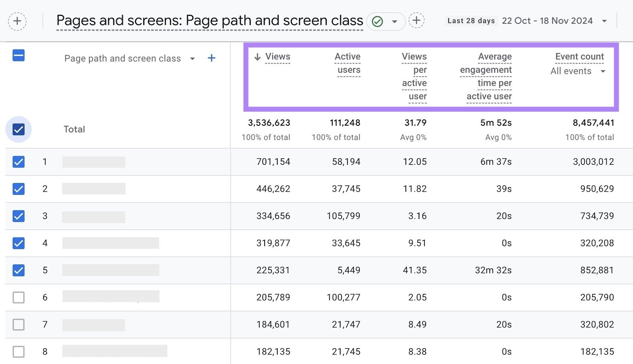Click the Views per active user header
Viewport: 633px width, 364px height.
(x=414, y=76)
